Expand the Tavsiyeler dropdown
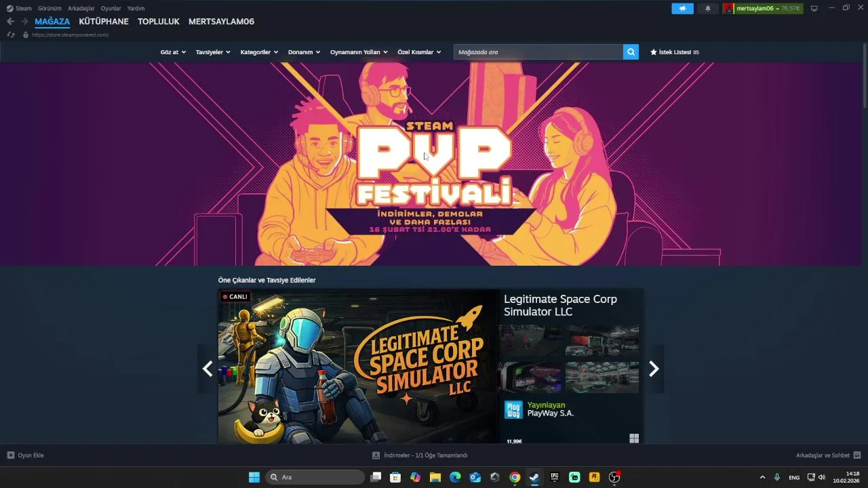The image size is (868, 488). pyautogui.click(x=213, y=52)
